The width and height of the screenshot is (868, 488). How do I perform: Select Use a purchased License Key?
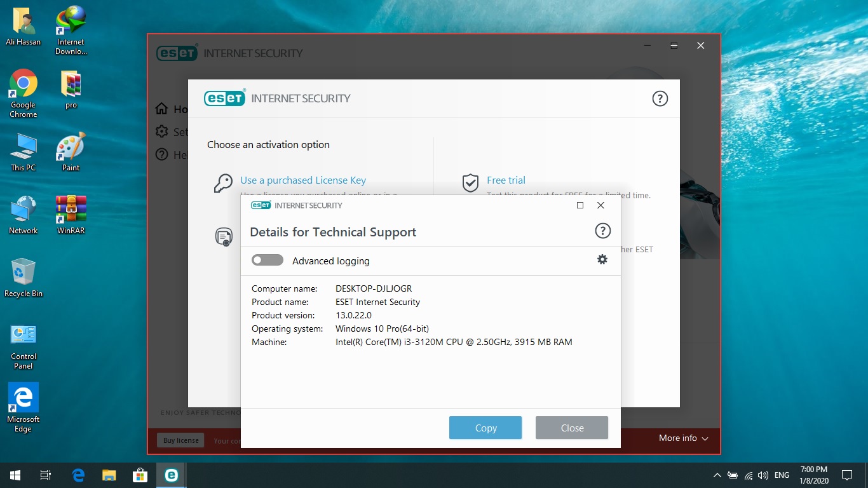(303, 180)
